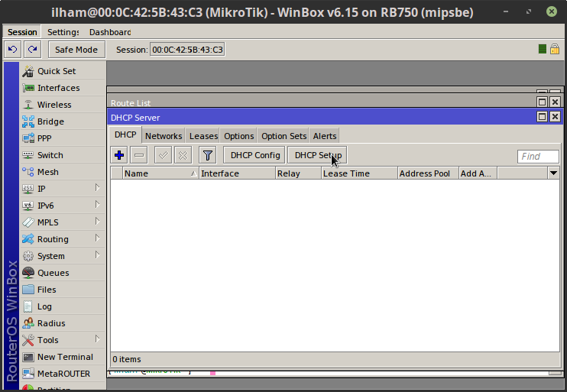567x392 pixels.
Task: Open the MetaROUTER section
Action: 62,374
